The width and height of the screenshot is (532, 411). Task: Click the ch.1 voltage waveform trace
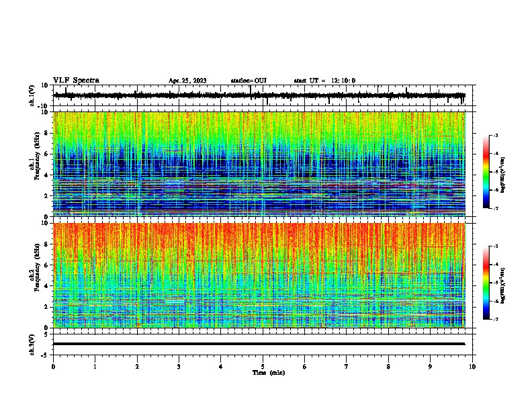pos(259,95)
